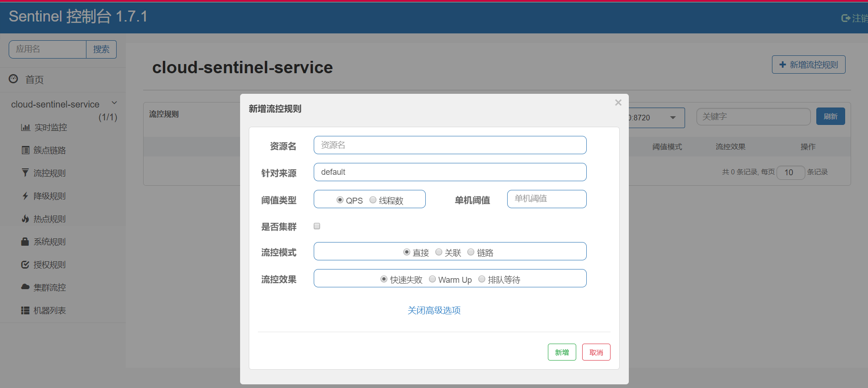Open 机器列表 menu item

(50, 310)
